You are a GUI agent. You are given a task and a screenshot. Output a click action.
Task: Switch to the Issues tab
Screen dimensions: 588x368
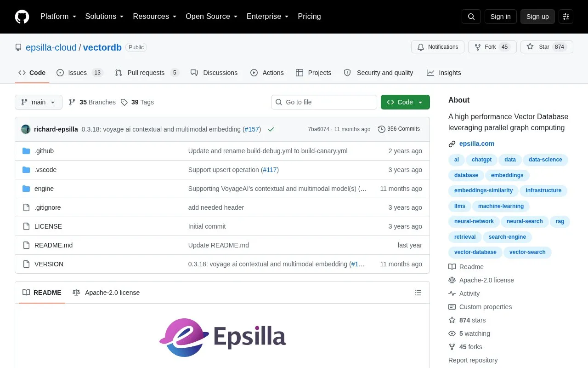(x=80, y=73)
